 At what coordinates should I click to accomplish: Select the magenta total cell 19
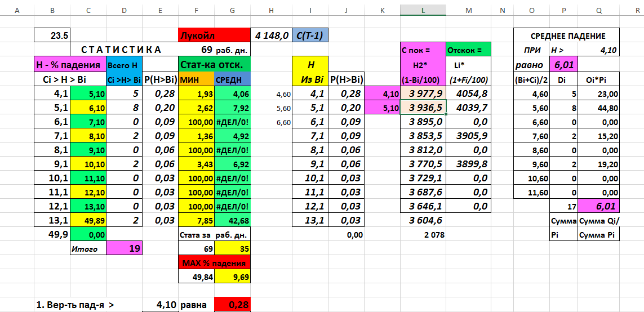[x=124, y=248]
